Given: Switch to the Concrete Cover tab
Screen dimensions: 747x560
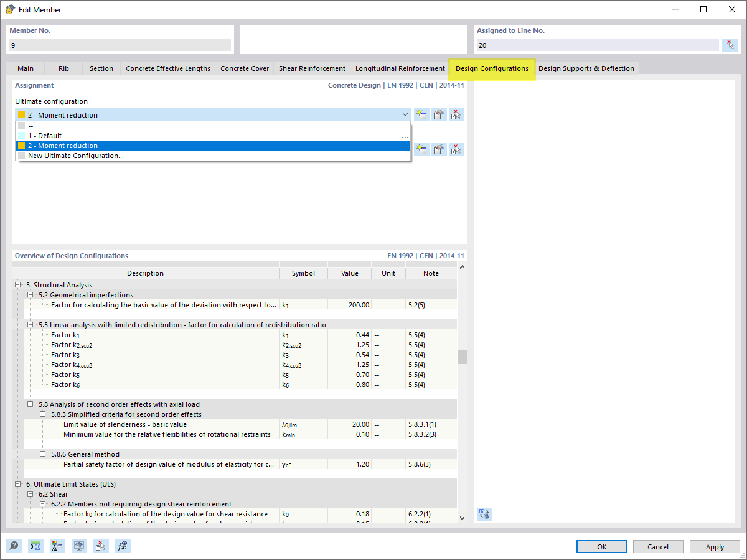Looking at the screenshot, I should [x=244, y=68].
